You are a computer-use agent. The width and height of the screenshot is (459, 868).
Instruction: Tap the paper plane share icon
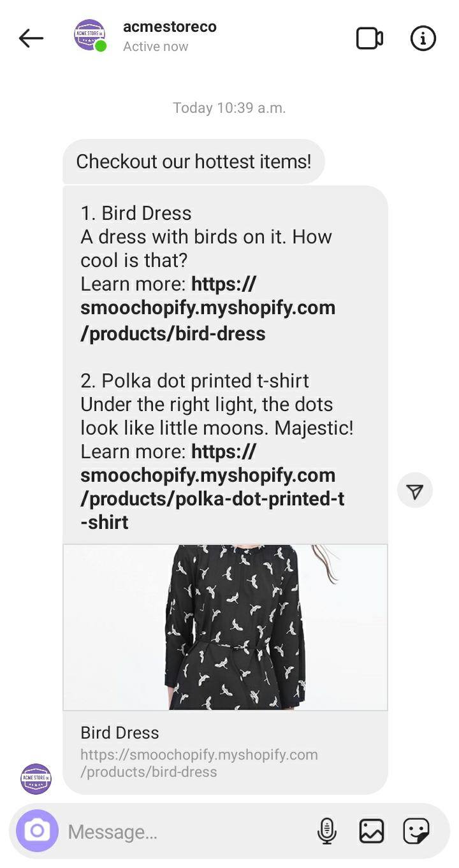(x=415, y=491)
